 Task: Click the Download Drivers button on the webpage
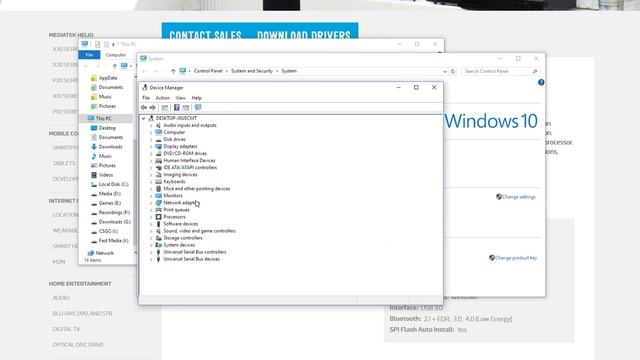coord(304,35)
